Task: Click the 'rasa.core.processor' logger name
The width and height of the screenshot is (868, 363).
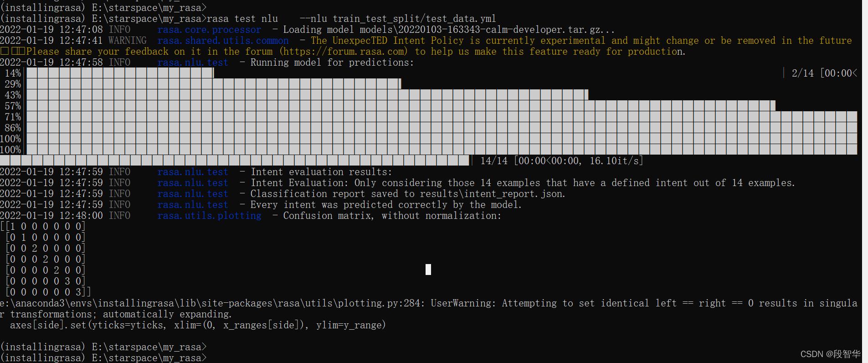Action: 209,30
